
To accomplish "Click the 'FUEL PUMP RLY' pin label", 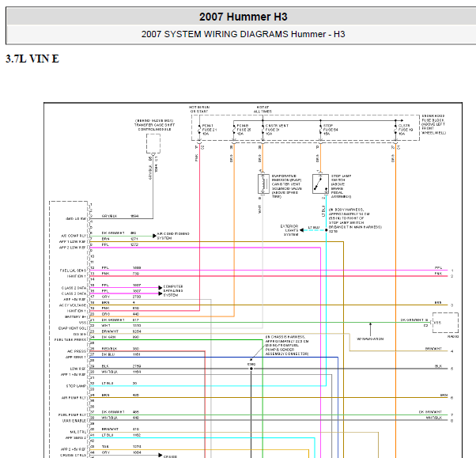I will [x=73, y=414].
